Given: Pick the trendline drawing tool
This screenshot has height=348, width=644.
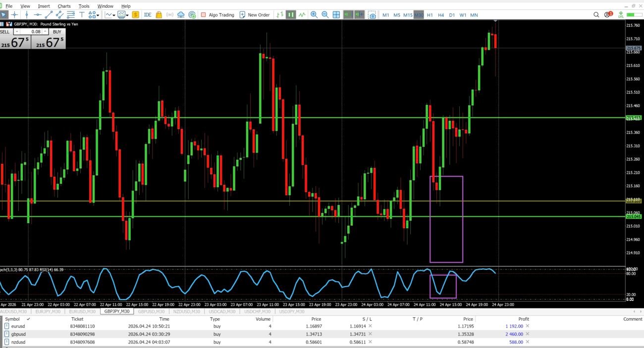Looking at the screenshot, I should pyautogui.click(x=49, y=15).
